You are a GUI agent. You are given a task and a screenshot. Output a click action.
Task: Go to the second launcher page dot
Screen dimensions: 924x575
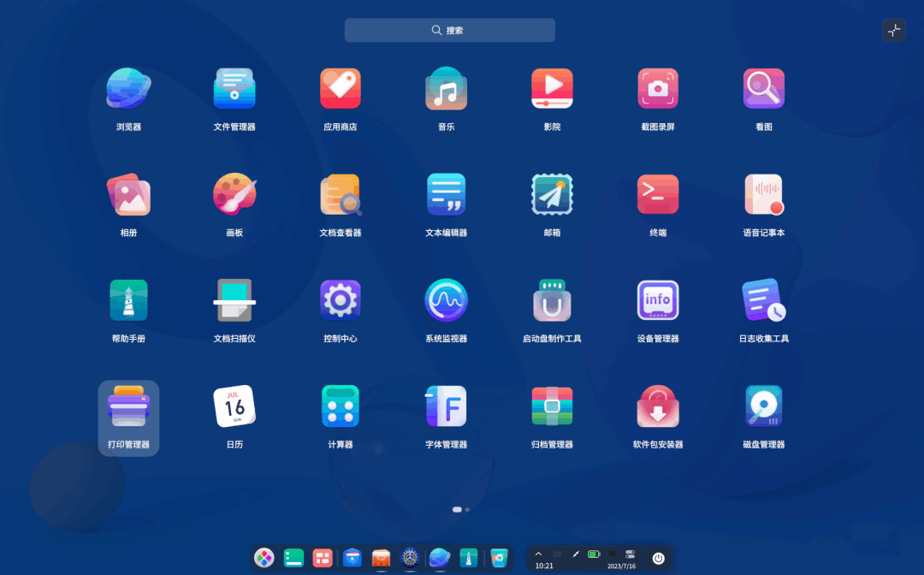click(467, 510)
